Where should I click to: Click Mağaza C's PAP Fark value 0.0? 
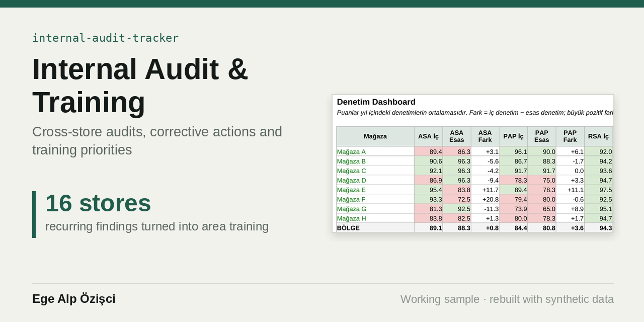tap(570, 171)
